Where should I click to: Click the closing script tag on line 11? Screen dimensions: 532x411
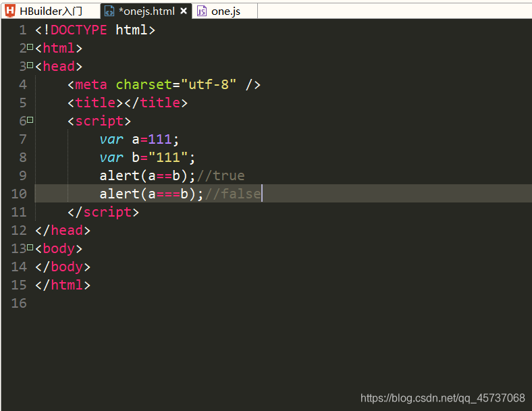(x=103, y=213)
